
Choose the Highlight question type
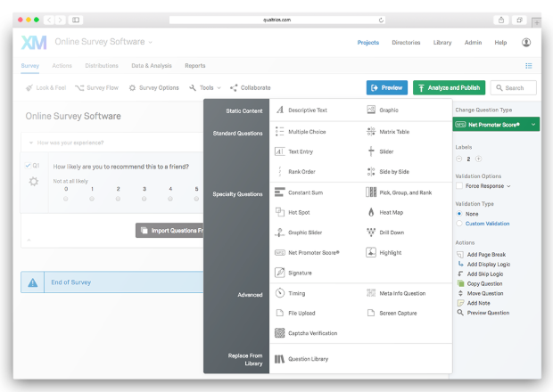384,252
